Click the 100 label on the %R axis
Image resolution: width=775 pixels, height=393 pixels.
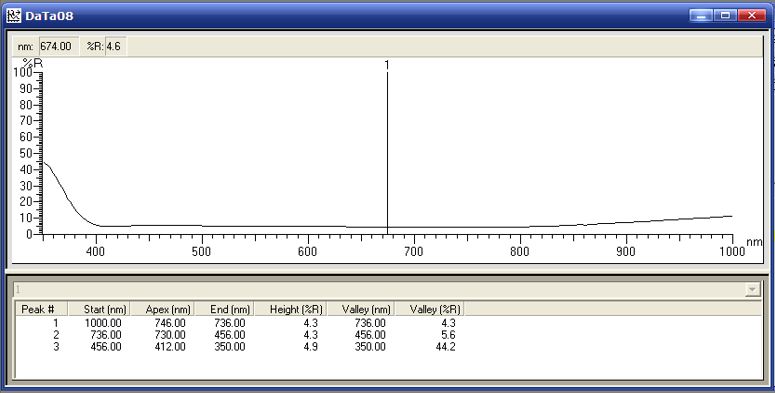23,73
